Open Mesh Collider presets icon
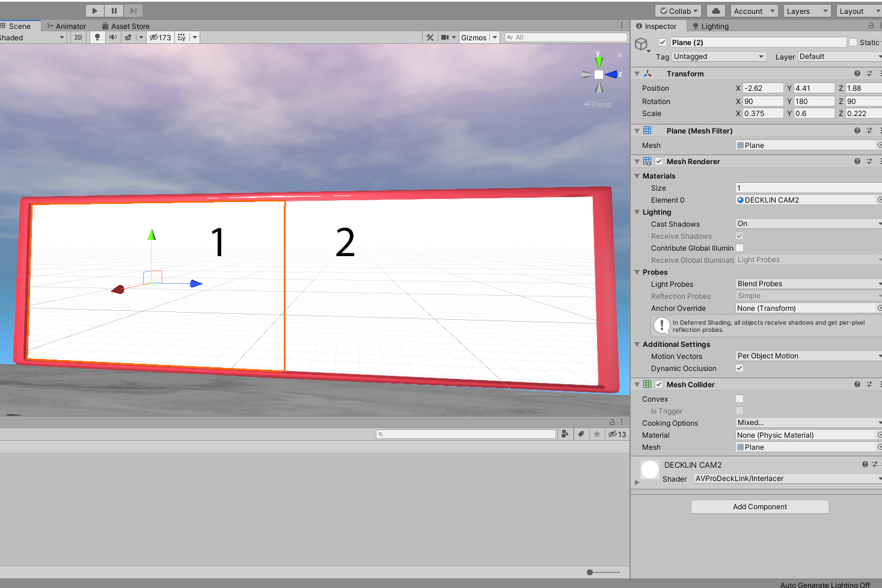882x588 pixels. point(869,384)
